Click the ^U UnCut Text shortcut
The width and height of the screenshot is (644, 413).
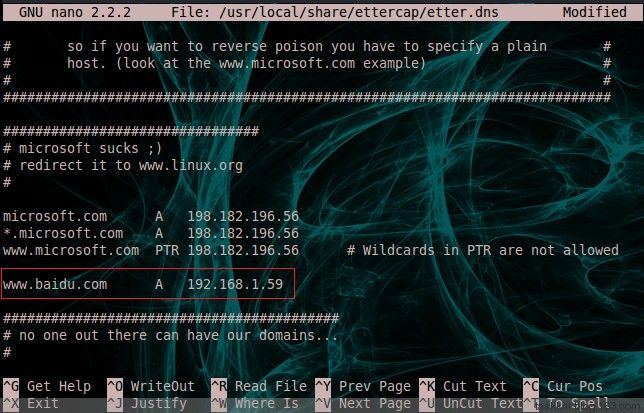point(471,404)
